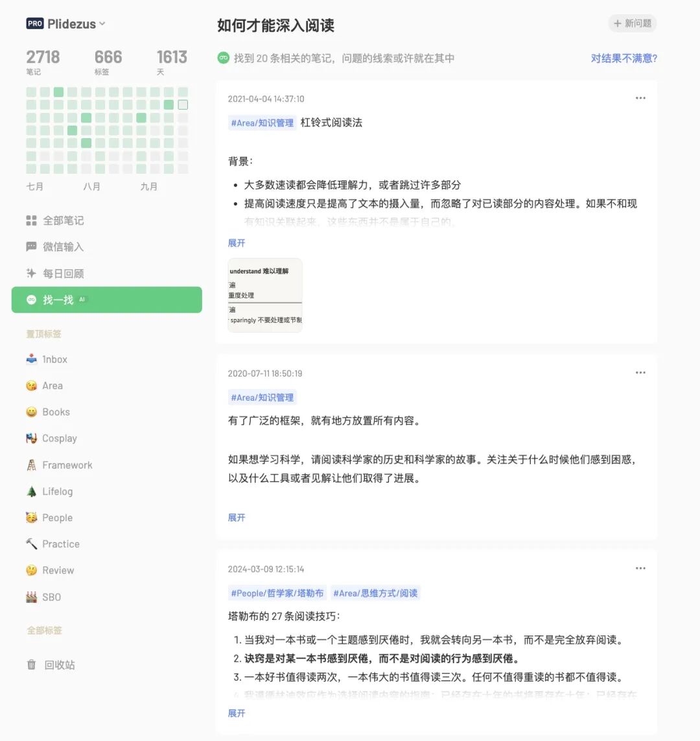Expand the 2020-07-11 note with 展开
700x741 pixels.
[x=237, y=517]
